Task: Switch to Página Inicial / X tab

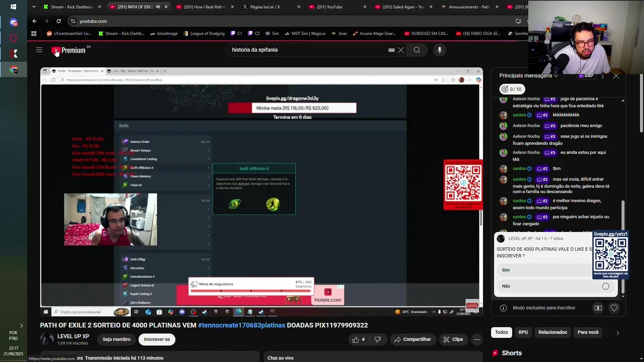Action: tap(271, 7)
